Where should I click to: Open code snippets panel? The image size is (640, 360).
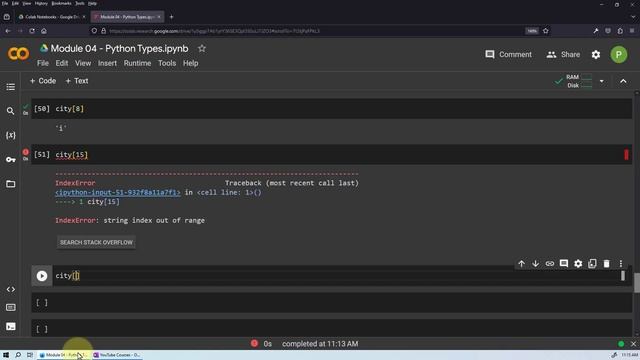(x=11, y=289)
